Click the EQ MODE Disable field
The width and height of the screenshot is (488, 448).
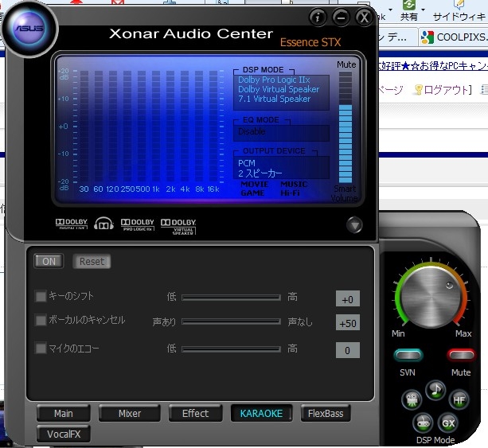[x=281, y=133]
